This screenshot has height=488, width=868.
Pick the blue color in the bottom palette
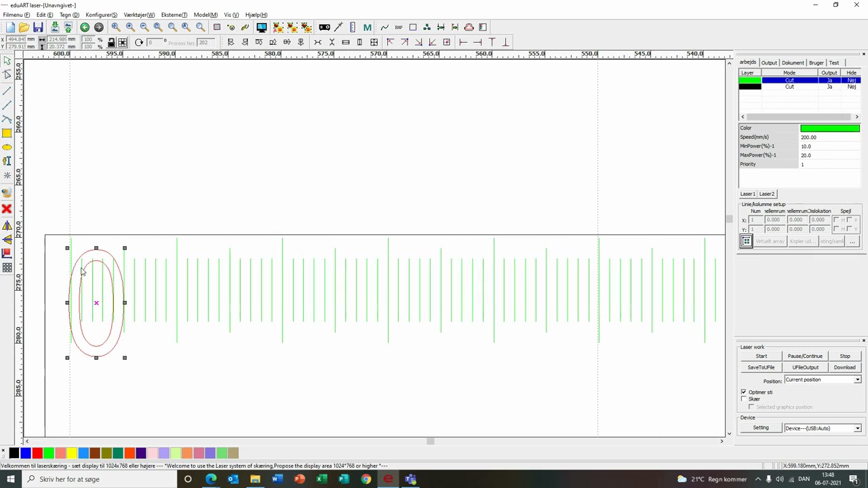coord(26,453)
